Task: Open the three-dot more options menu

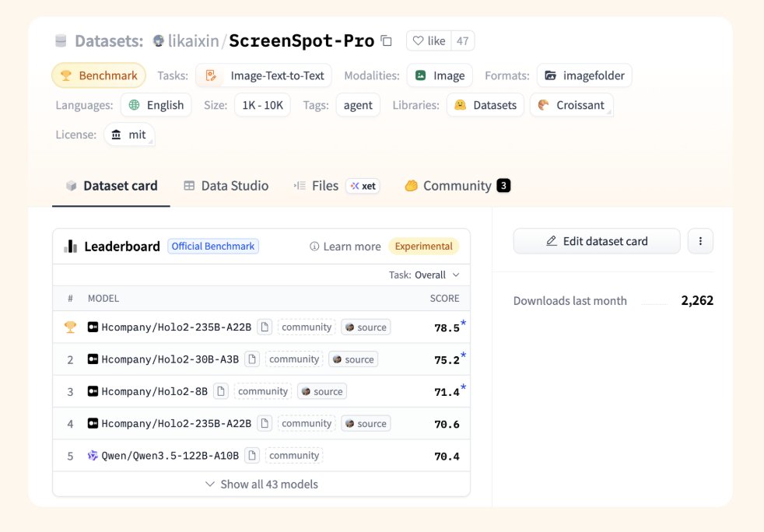Action: coord(700,241)
